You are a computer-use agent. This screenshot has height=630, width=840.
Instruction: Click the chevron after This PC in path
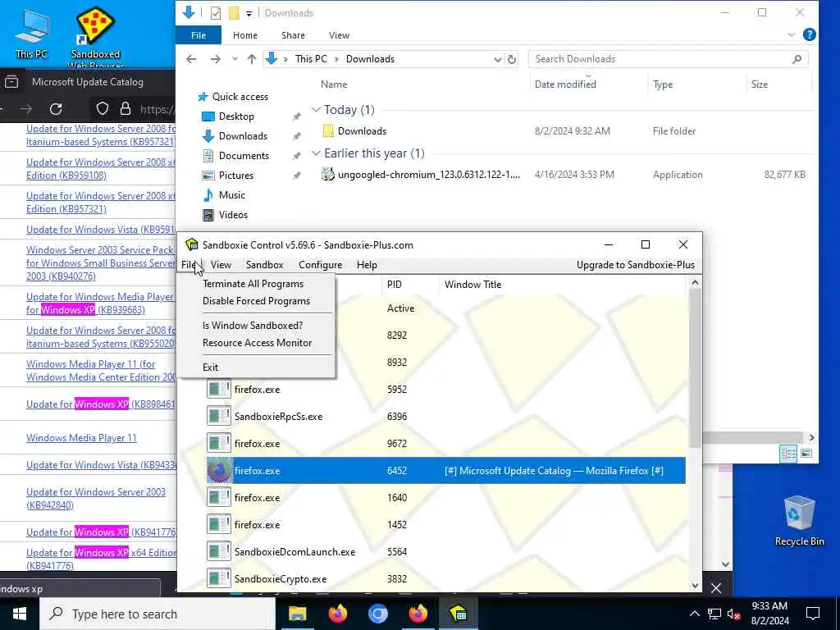tap(337, 59)
